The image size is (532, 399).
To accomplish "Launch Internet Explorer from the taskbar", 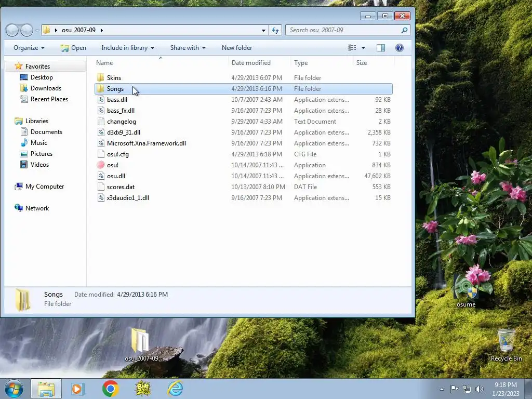I will tap(176, 389).
